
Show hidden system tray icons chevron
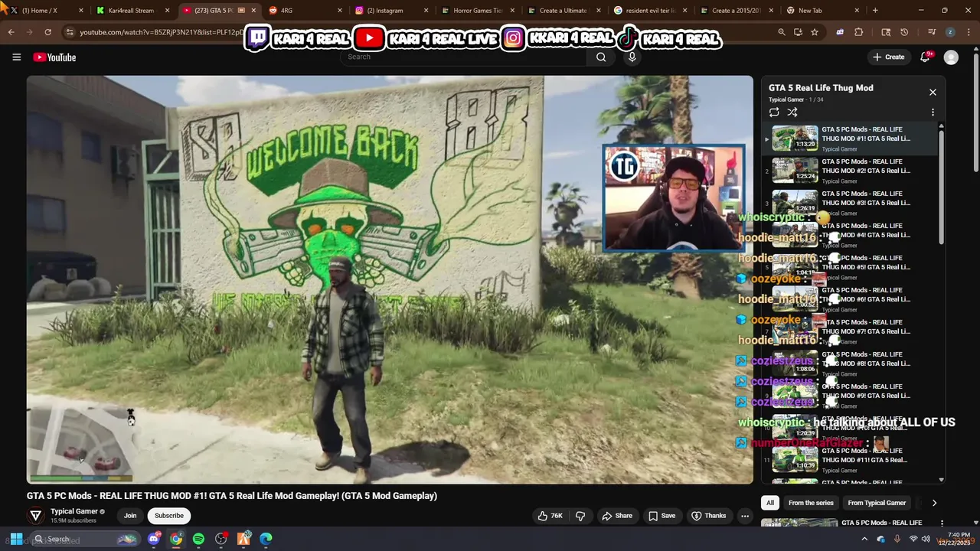[864, 539]
